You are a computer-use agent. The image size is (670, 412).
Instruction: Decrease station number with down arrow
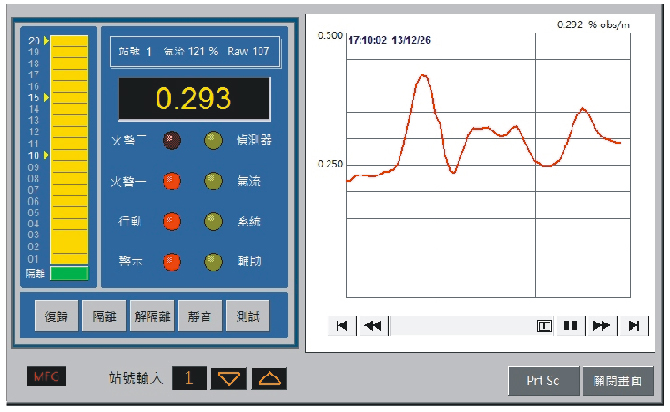(229, 378)
